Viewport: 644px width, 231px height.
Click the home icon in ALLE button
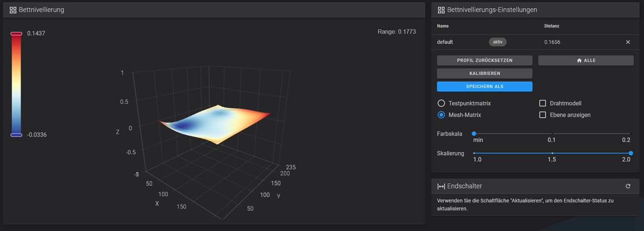pos(580,60)
